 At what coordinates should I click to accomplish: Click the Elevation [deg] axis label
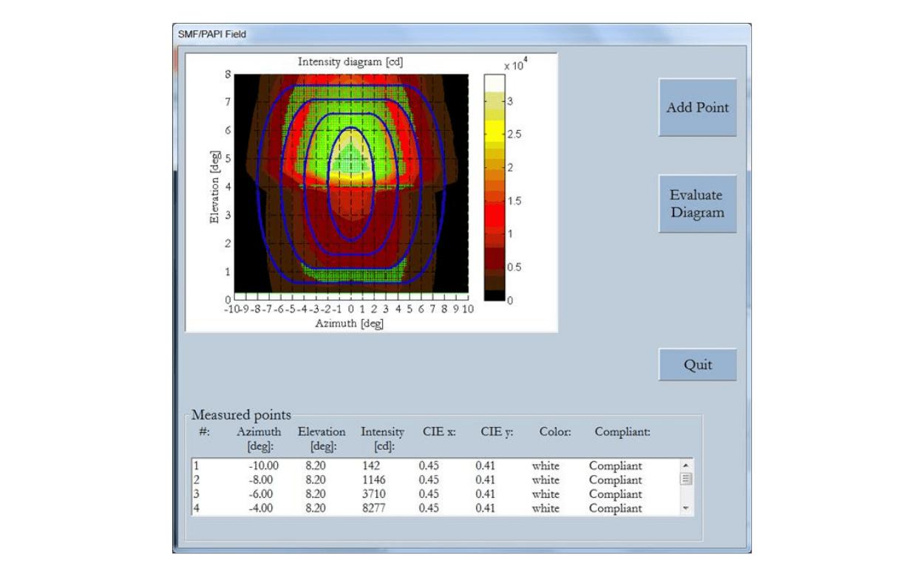click(214, 187)
